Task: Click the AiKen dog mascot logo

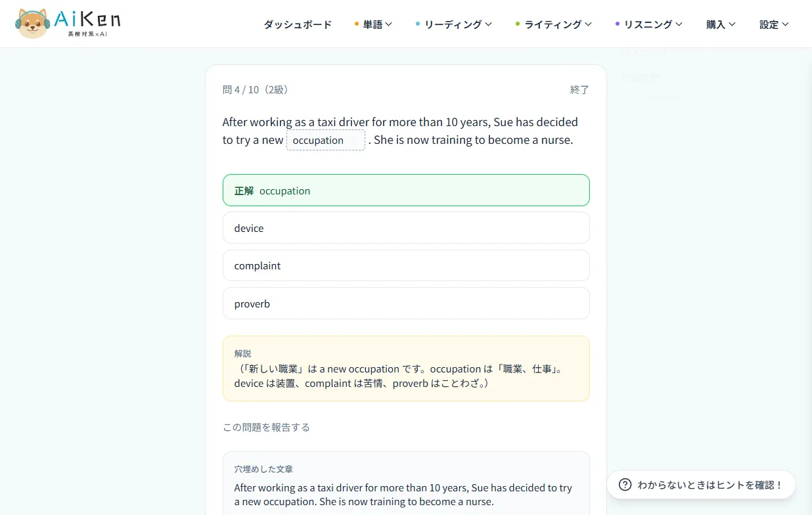Action: coord(33,24)
